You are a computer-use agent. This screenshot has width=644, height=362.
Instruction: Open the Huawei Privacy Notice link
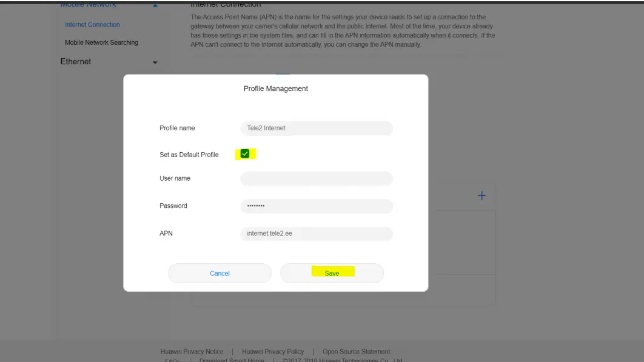[192, 352]
